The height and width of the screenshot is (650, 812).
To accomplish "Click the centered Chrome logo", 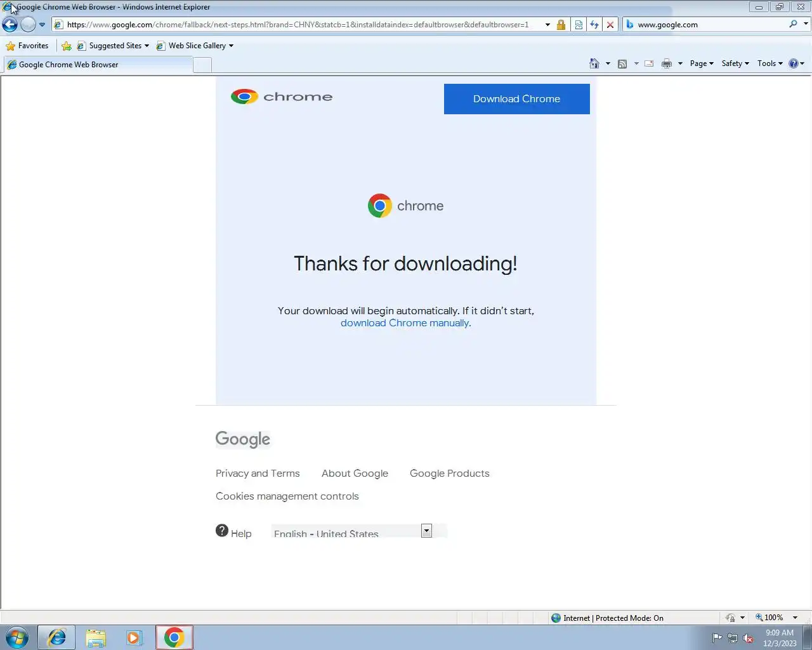I will click(x=406, y=206).
